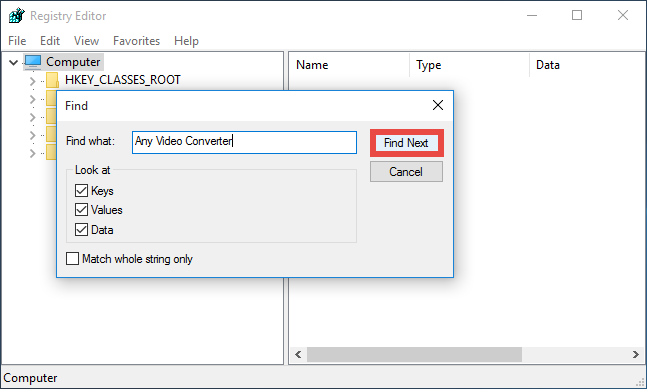Click the Computer path in status bar
Viewport: 647px width, 389px height.
click(30, 378)
